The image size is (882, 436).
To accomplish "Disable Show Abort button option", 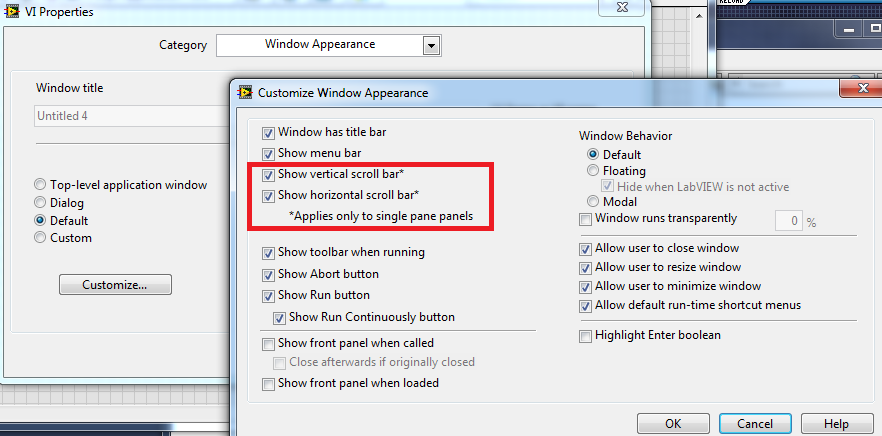I will (x=268, y=274).
